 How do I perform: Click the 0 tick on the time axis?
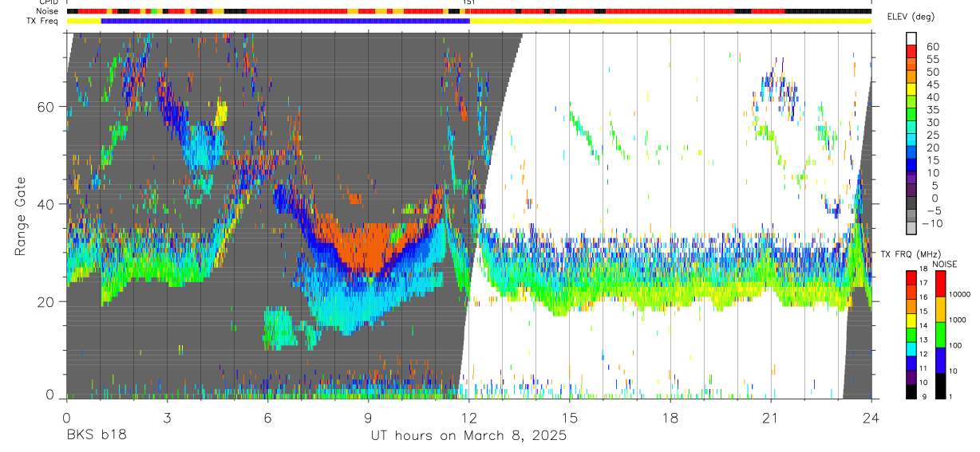pyautogui.click(x=65, y=417)
